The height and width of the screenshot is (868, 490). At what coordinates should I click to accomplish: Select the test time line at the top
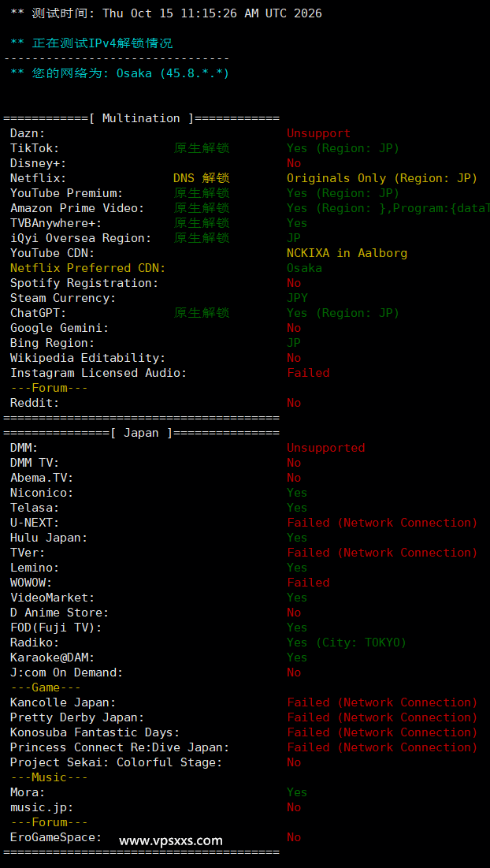166,13
